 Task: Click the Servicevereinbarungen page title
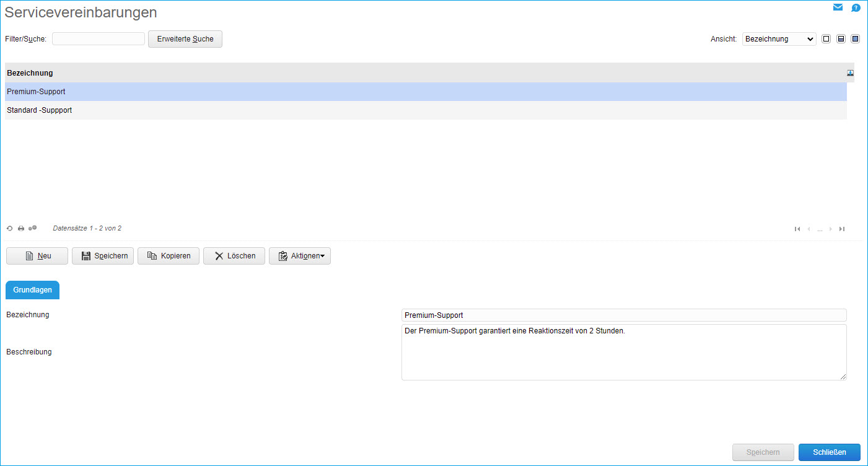(x=81, y=12)
